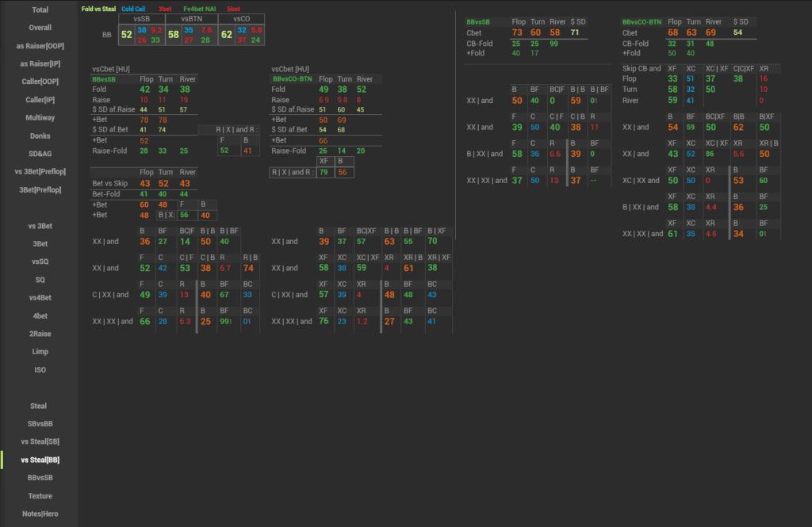Go to the Multiway tab
The image size is (812, 527).
click(40, 118)
